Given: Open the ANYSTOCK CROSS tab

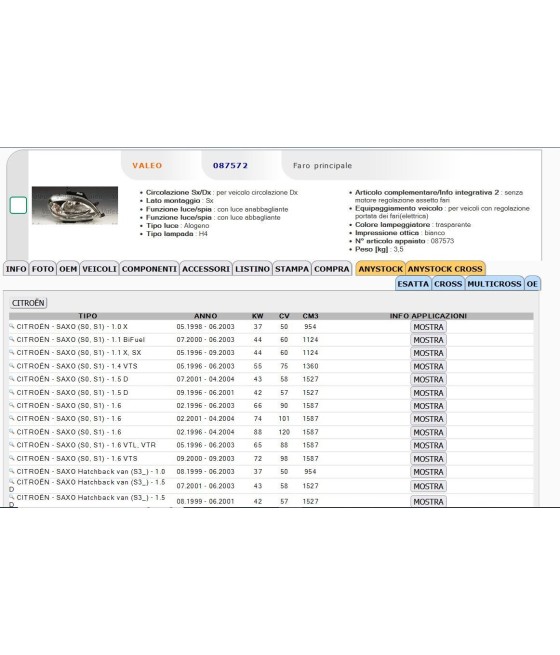Looking at the screenshot, I should [445, 269].
